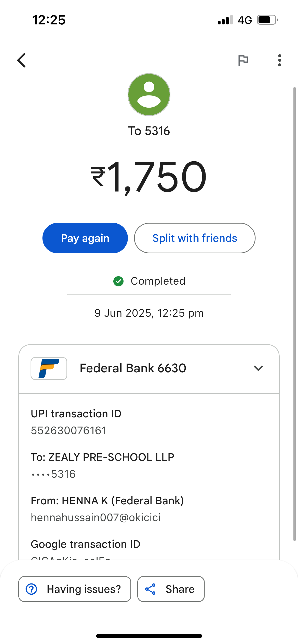298x644 pixels.
Task: Tap the Federal Bank logo icon
Action: click(49, 369)
